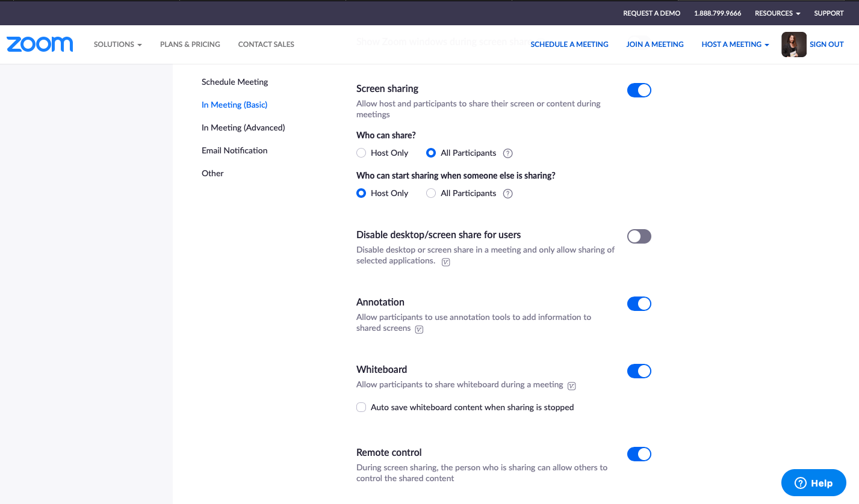Click the profile avatar picture
The height and width of the screenshot is (504, 859).
tap(793, 44)
